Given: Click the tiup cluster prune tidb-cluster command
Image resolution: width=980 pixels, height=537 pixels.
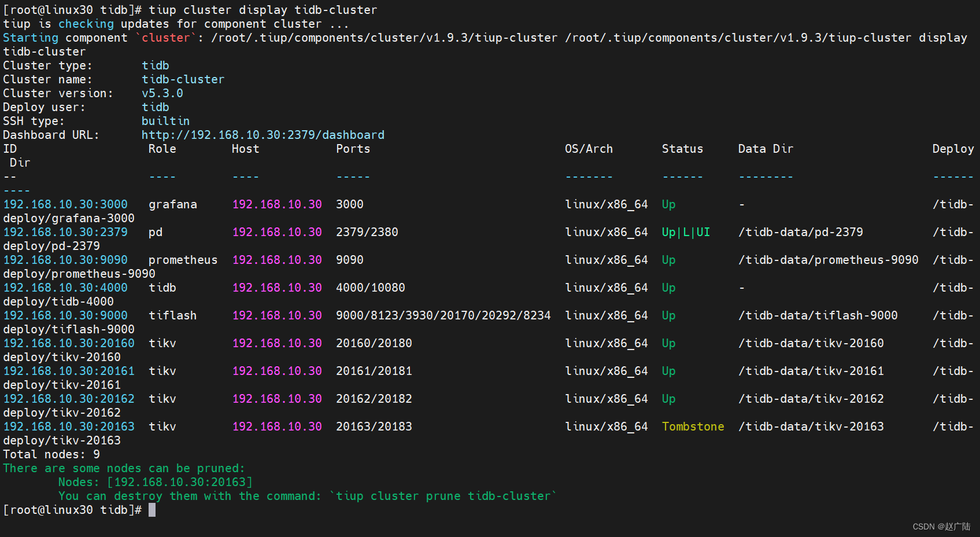Looking at the screenshot, I should pyautogui.click(x=443, y=496).
